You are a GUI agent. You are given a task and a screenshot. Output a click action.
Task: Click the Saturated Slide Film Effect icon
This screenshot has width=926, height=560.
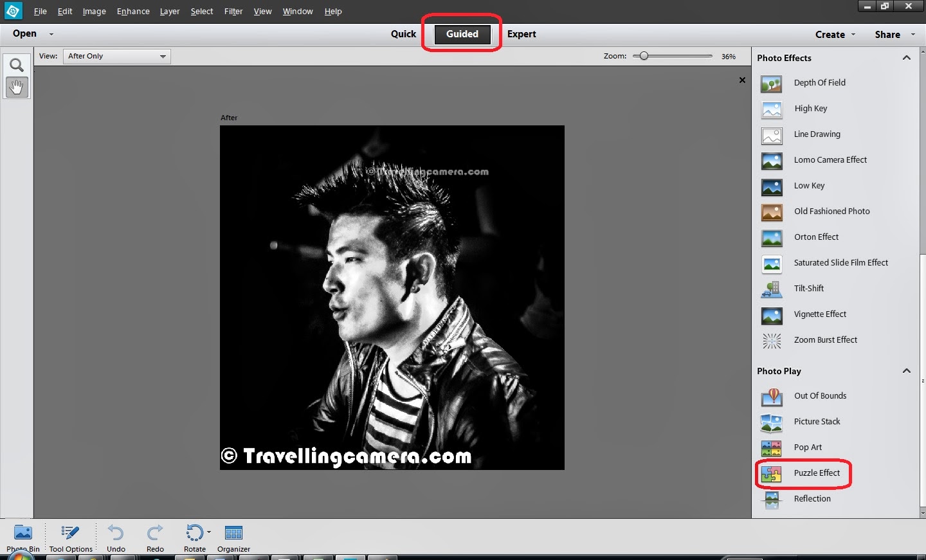click(x=772, y=263)
